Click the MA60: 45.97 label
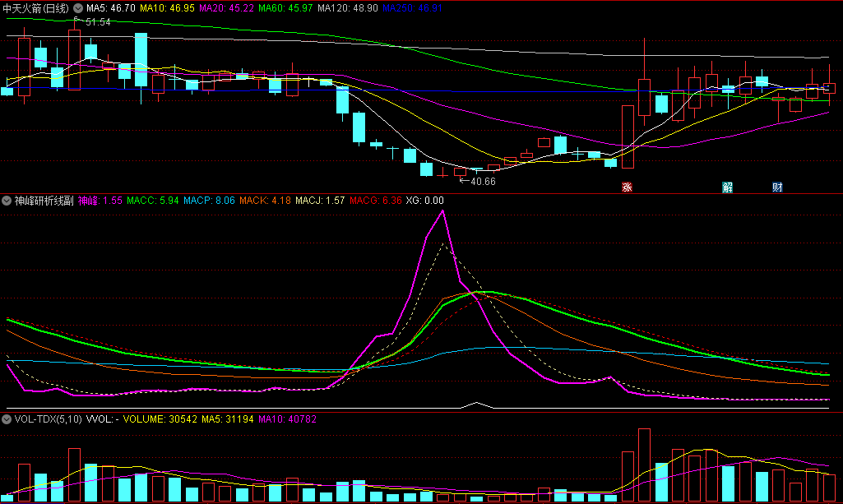Viewport: 843px width, 504px height. [285, 8]
